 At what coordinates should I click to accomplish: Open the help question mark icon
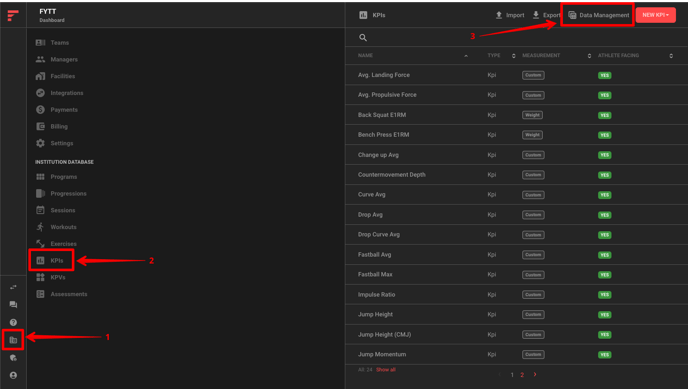click(x=13, y=322)
